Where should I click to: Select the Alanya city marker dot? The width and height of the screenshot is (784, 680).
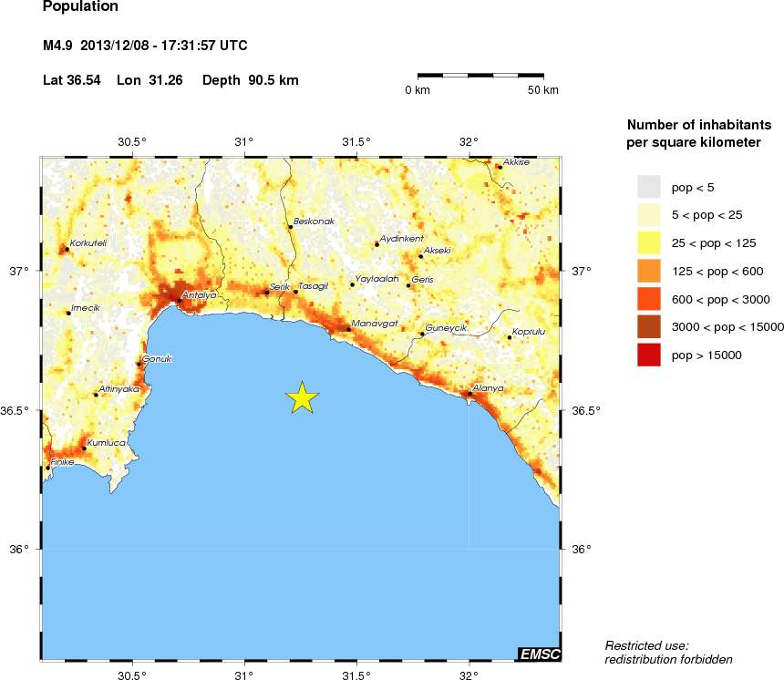[x=469, y=394]
